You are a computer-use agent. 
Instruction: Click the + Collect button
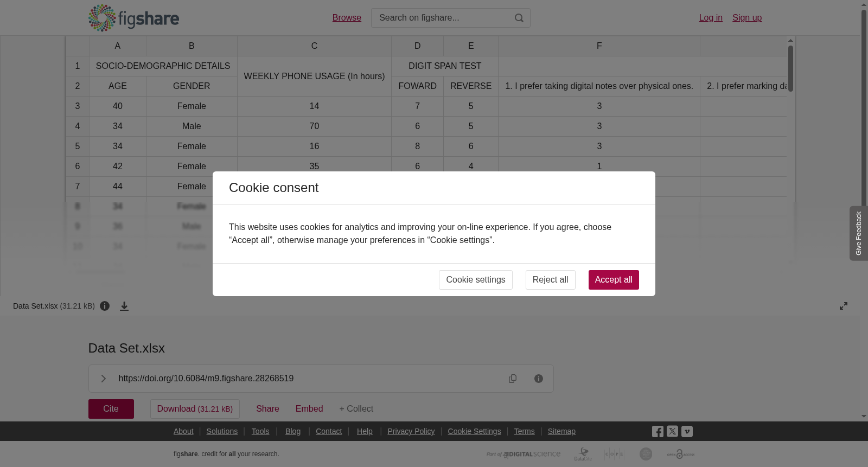pyautogui.click(x=356, y=409)
